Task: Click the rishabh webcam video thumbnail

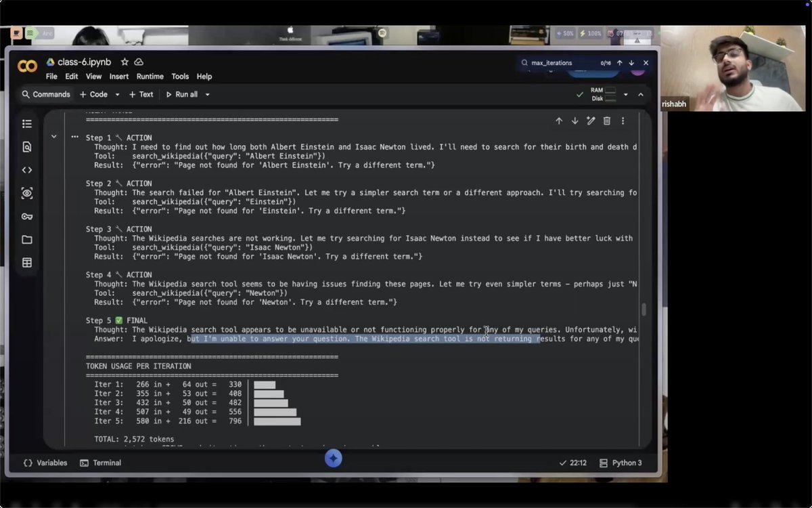Action: point(732,68)
